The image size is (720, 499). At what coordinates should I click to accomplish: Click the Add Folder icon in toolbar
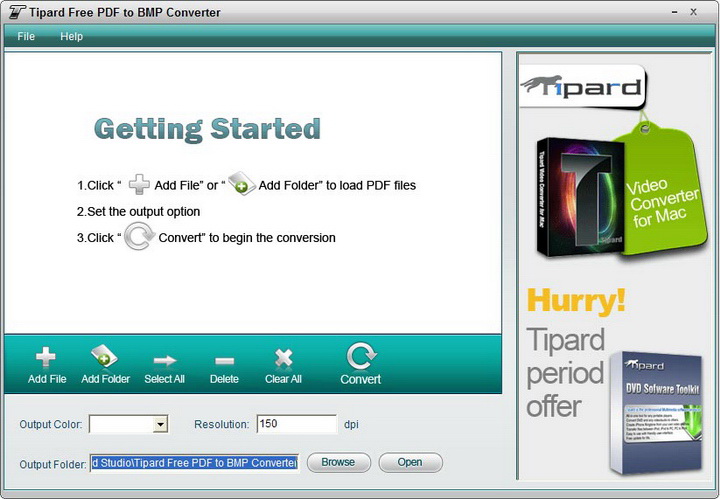point(104,356)
